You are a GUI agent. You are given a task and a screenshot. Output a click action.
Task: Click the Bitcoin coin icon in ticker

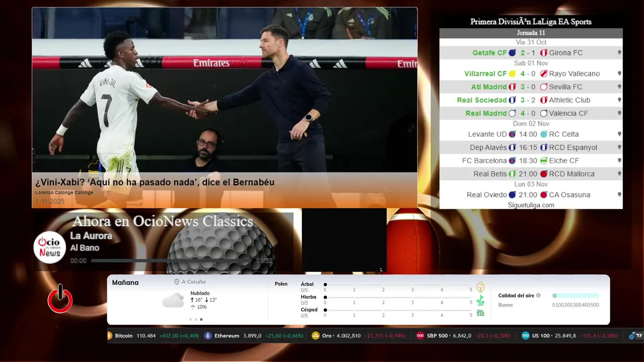pyautogui.click(x=110, y=336)
